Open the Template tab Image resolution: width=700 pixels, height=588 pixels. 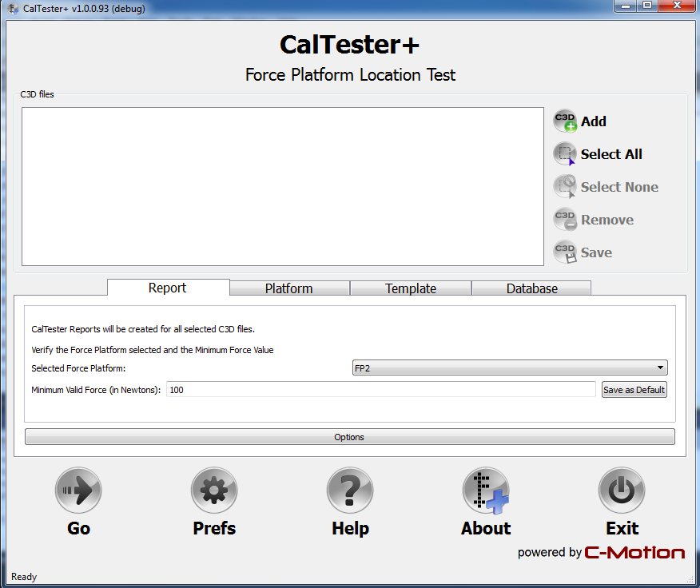pos(411,288)
